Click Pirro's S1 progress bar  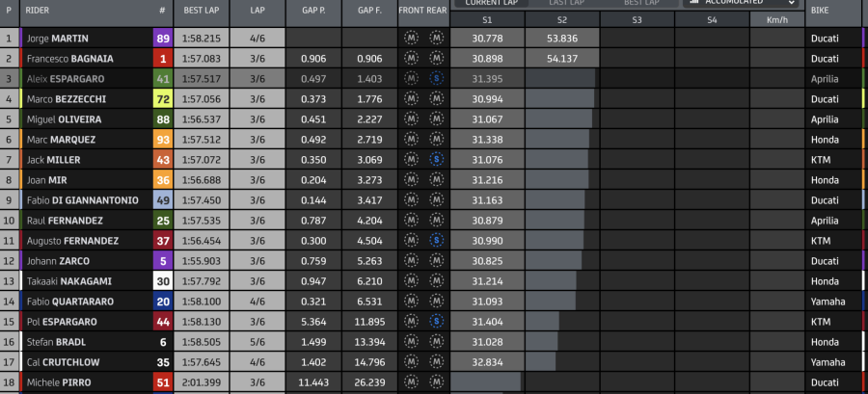tap(485, 382)
